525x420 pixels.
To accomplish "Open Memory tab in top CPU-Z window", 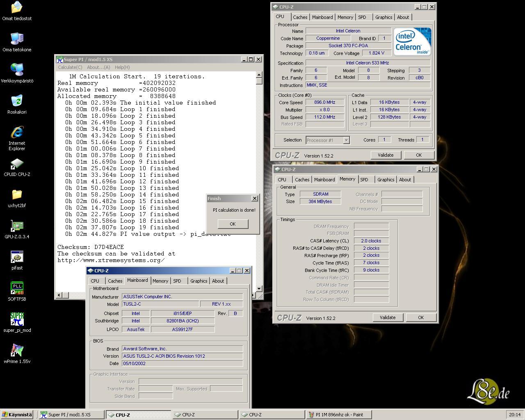I will (x=345, y=17).
